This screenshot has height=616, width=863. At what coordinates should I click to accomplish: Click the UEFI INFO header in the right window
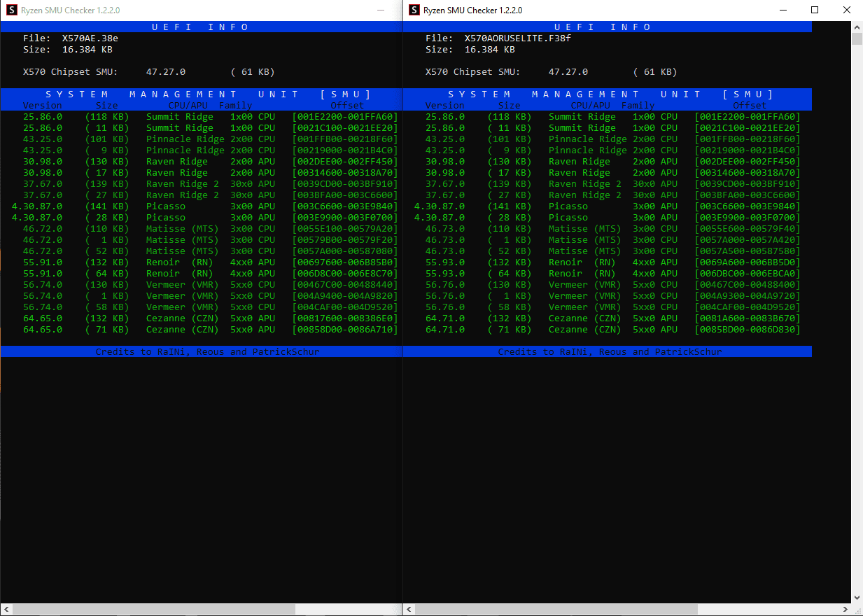point(603,27)
